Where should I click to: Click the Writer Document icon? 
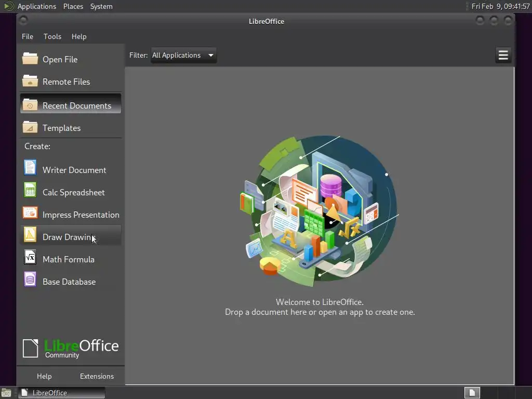[x=30, y=168]
